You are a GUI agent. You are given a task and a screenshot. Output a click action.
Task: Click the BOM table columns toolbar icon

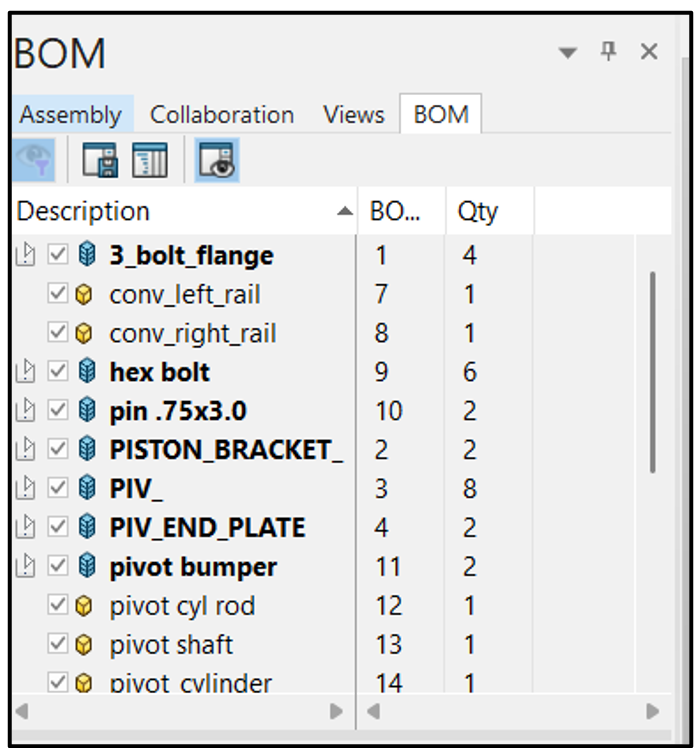coord(150,161)
